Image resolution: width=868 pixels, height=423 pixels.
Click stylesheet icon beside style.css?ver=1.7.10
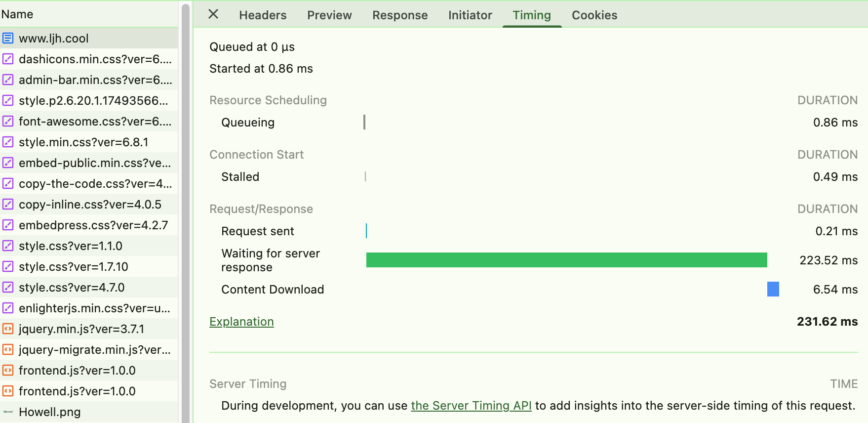point(8,266)
